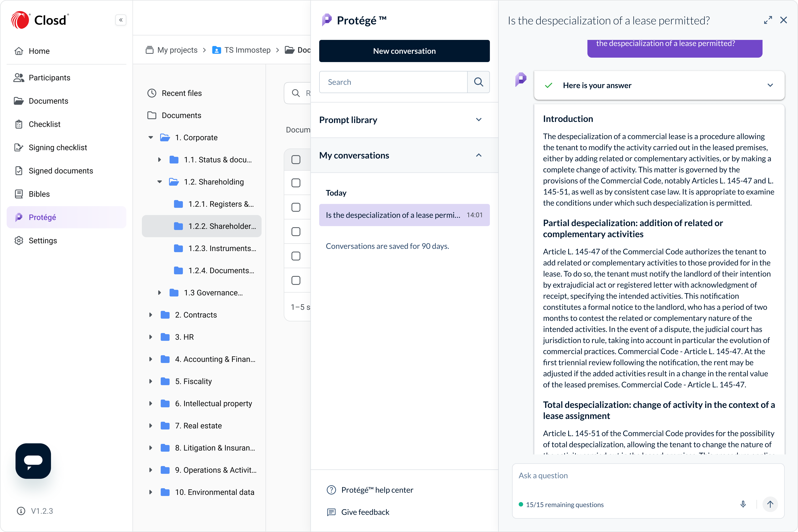This screenshot has height=532, width=798.
Task: Open the floating chat support bubble
Action: click(x=33, y=461)
